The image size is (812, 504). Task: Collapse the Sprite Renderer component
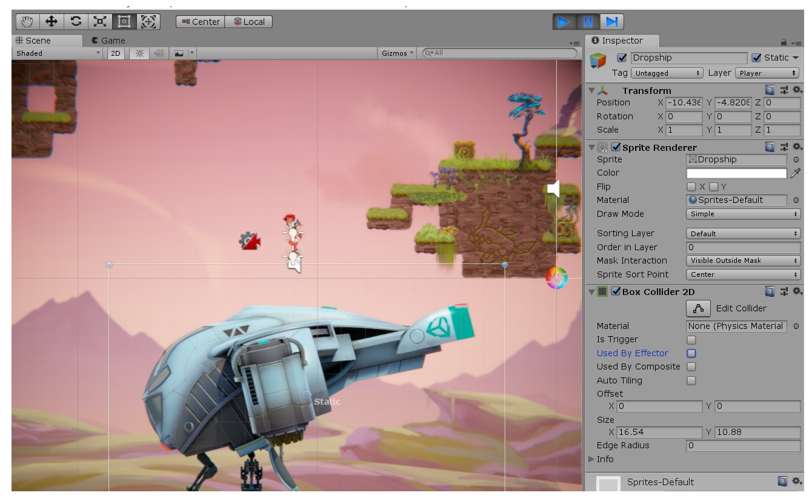pos(592,147)
